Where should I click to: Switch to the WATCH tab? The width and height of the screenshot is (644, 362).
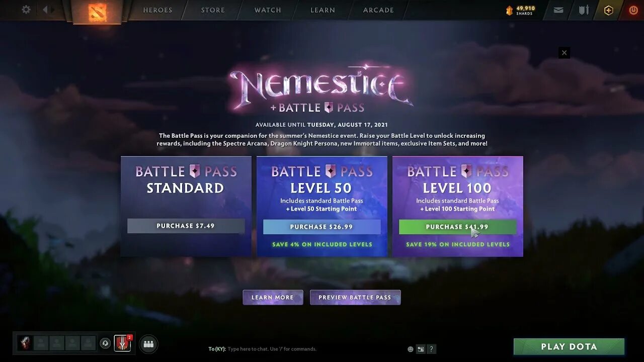coord(268,10)
